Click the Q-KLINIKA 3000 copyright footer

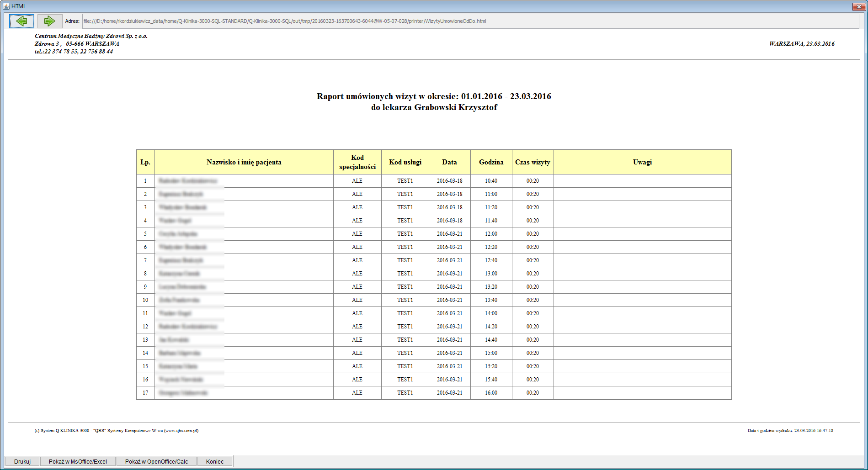click(x=117, y=431)
